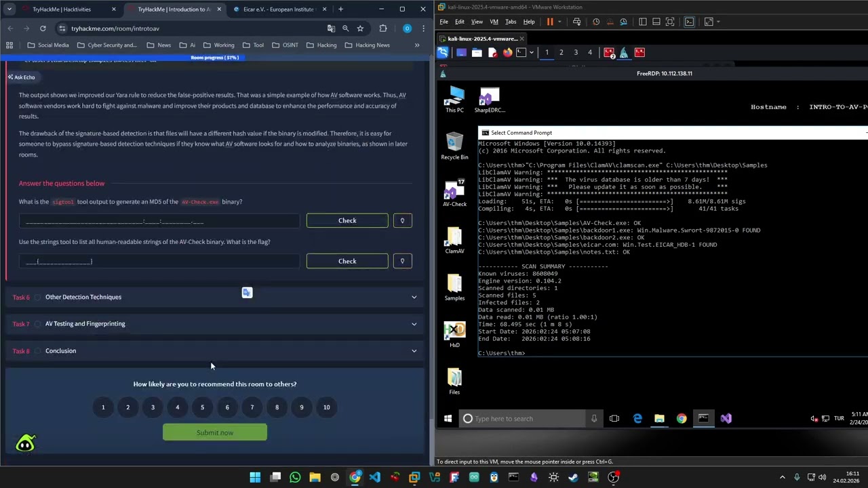Click the Kali dragon menu icon
Viewport: 868px width, 488px height.
tap(443, 52)
